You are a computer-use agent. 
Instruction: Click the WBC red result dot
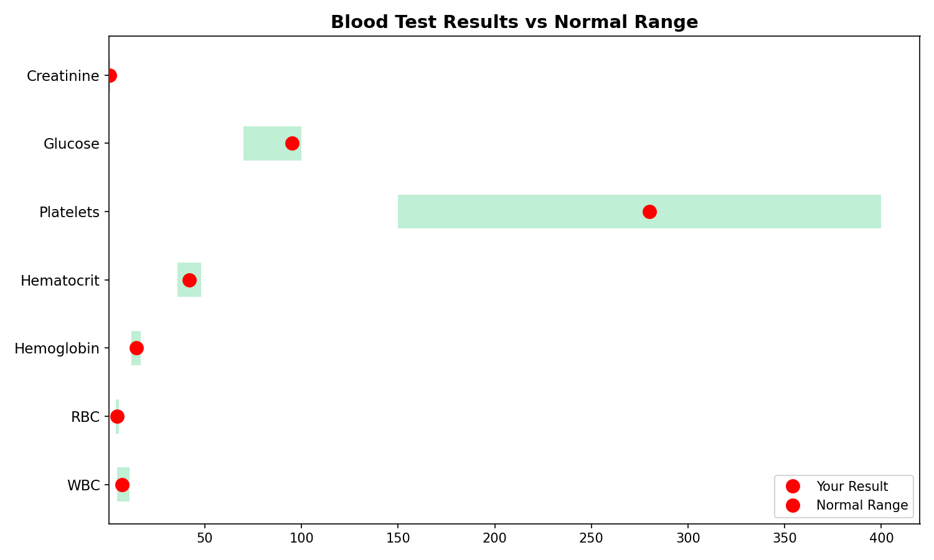click(122, 485)
